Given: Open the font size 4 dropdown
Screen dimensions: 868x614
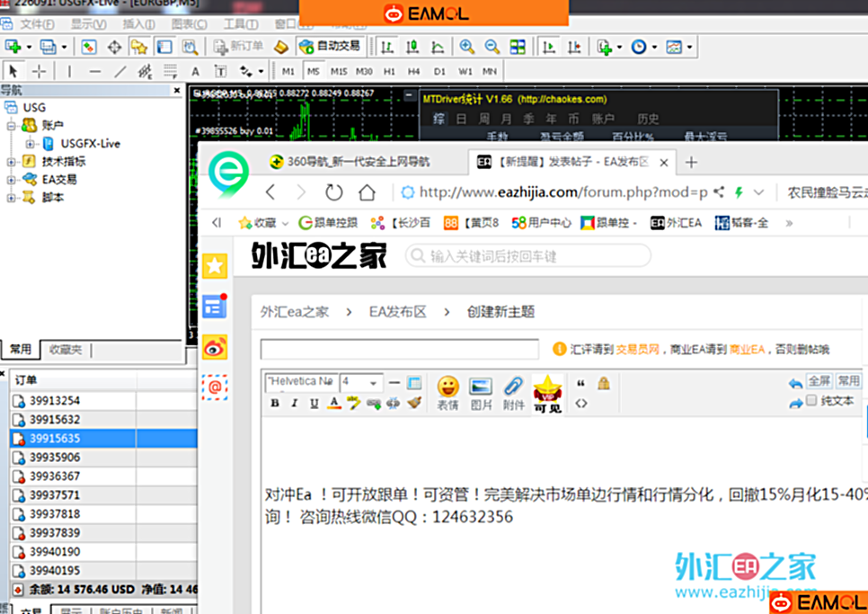Looking at the screenshot, I should [x=361, y=382].
